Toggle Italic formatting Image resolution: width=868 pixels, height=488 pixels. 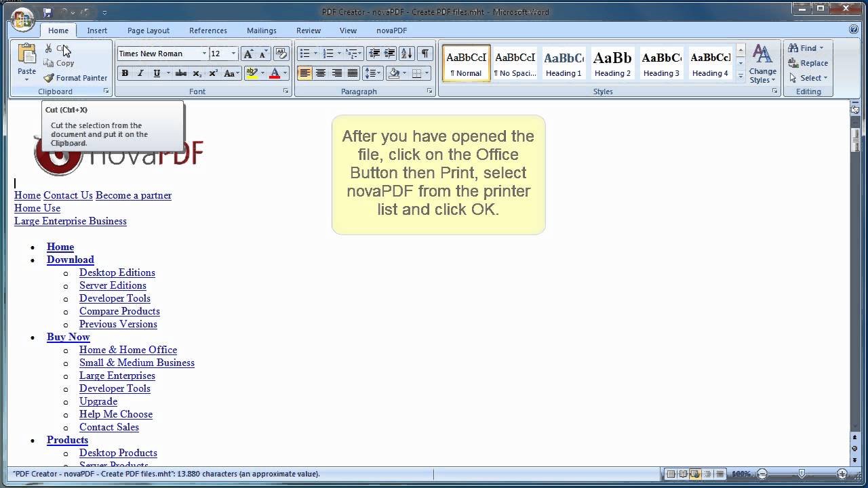(x=140, y=73)
